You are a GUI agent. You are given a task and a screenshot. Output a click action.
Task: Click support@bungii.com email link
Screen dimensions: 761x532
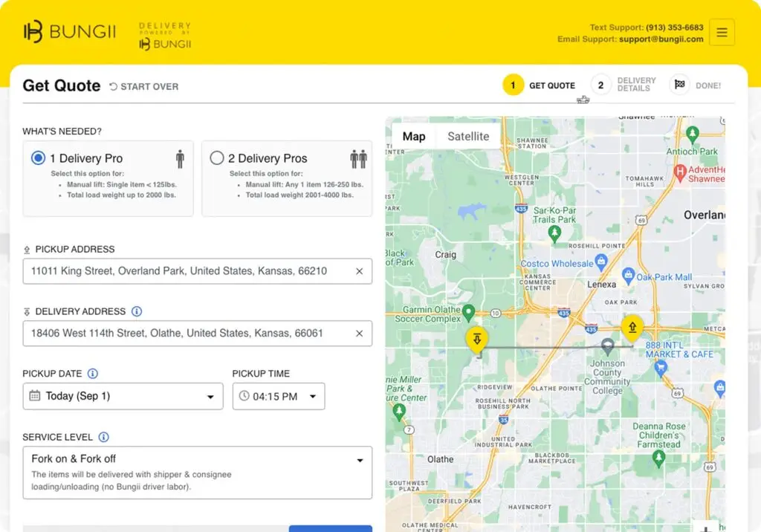click(661, 39)
